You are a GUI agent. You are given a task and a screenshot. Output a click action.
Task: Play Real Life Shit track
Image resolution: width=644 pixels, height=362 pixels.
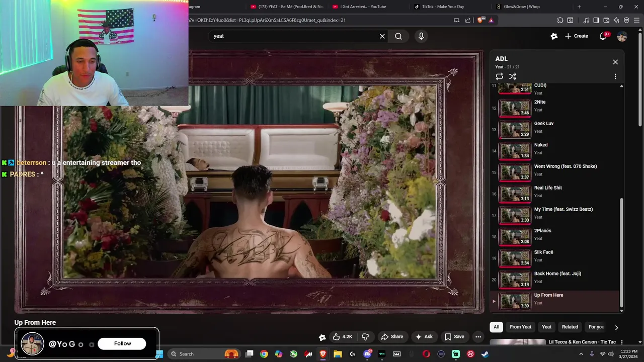pos(555,194)
